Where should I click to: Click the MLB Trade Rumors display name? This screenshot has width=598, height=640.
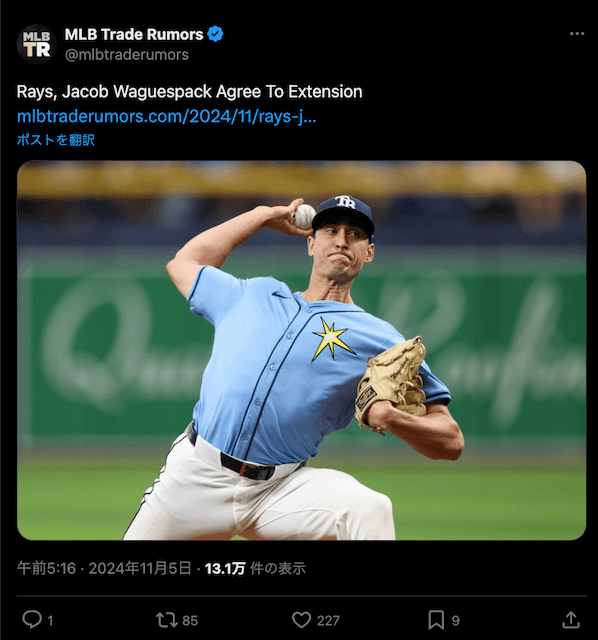134,34
